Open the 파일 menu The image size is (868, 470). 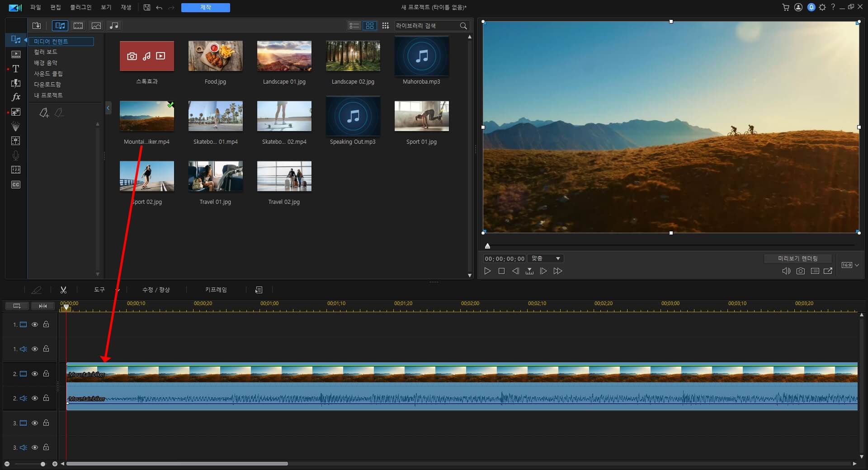tap(35, 7)
